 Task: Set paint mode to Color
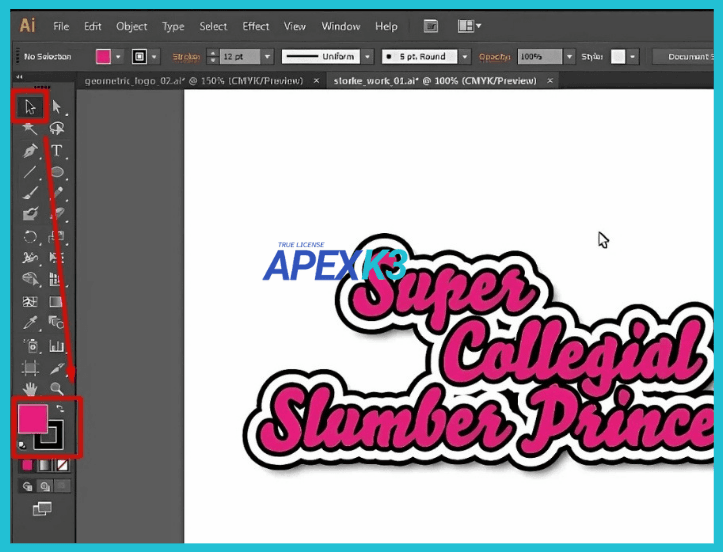coord(27,465)
